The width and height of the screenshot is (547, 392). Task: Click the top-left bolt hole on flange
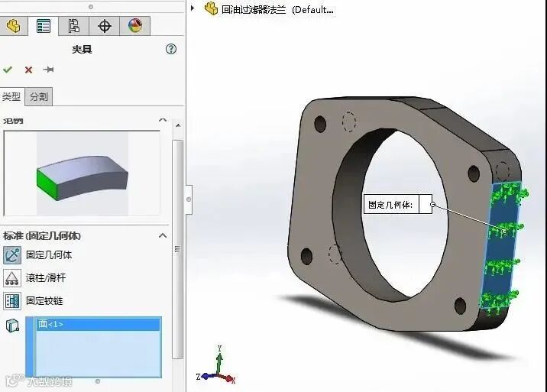click(x=320, y=124)
